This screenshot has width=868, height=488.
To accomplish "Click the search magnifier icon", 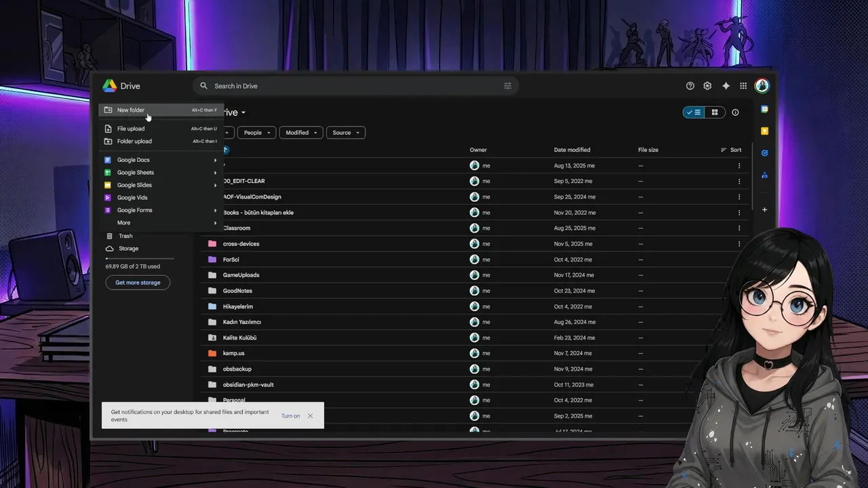I will (x=203, y=86).
